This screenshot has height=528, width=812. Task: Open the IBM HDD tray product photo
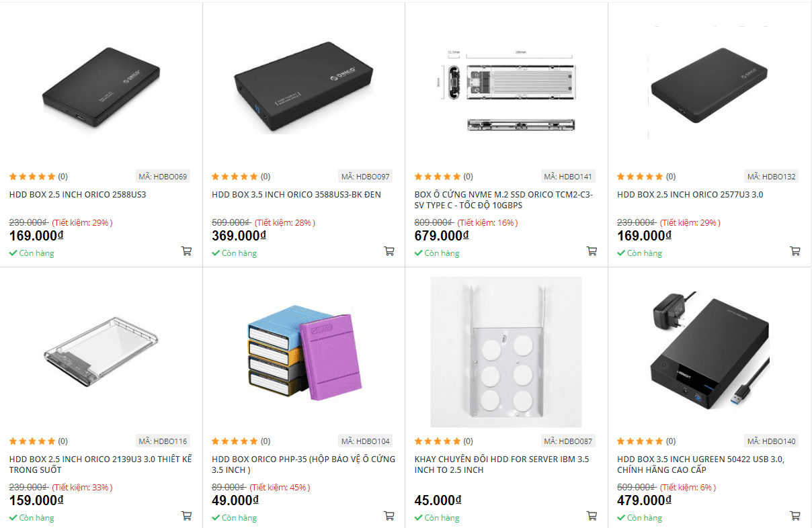pos(505,352)
